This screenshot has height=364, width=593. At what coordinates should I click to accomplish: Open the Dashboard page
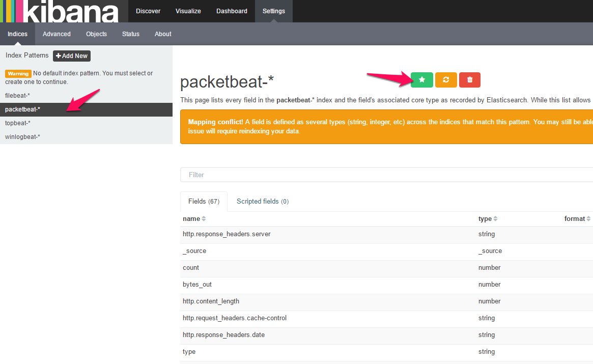[232, 11]
